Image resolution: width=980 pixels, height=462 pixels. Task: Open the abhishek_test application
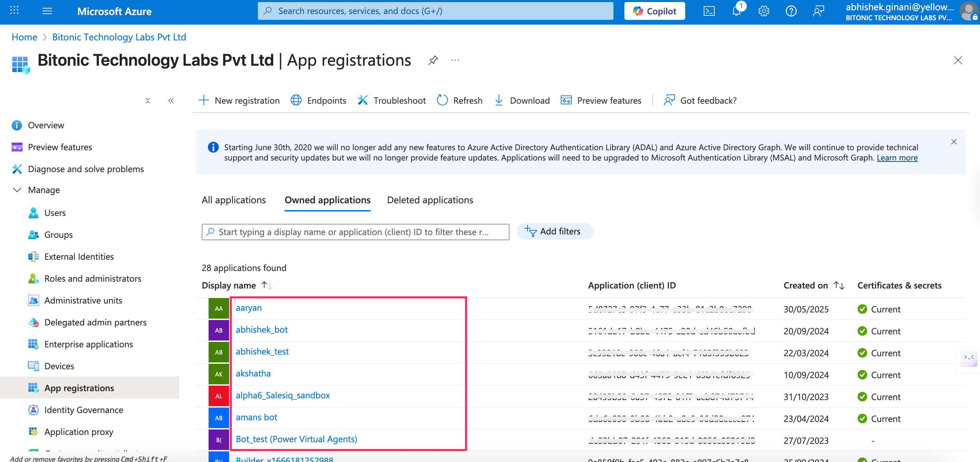point(262,351)
